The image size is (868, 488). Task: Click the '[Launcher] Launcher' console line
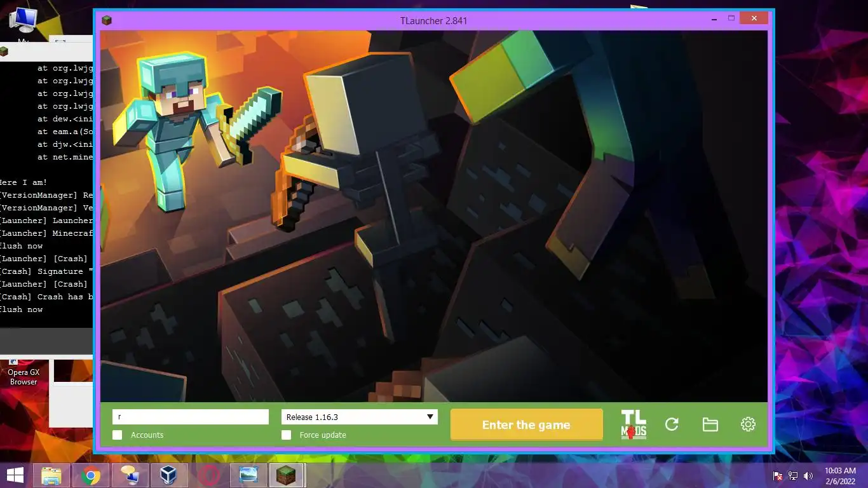pos(46,220)
